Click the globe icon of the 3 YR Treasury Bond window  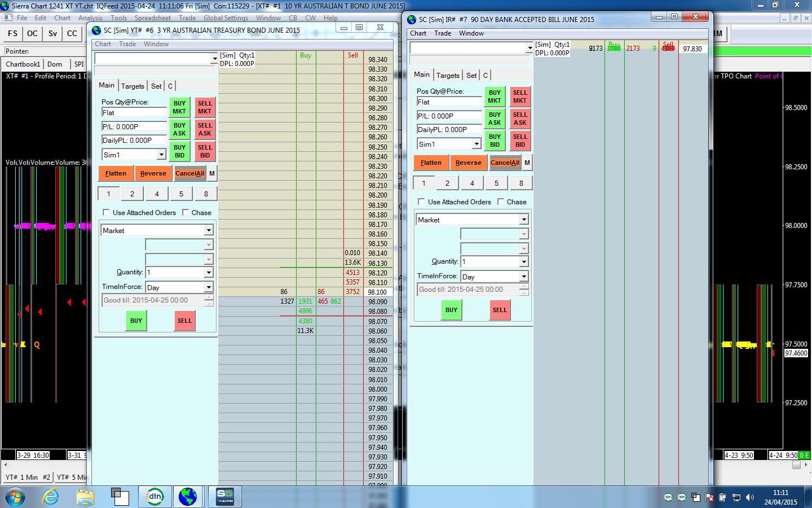point(96,30)
